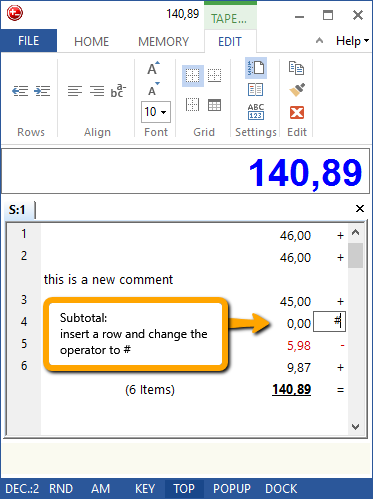Click the 'this is a new comment' text
The image size is (373, 499).
point(108,279)
